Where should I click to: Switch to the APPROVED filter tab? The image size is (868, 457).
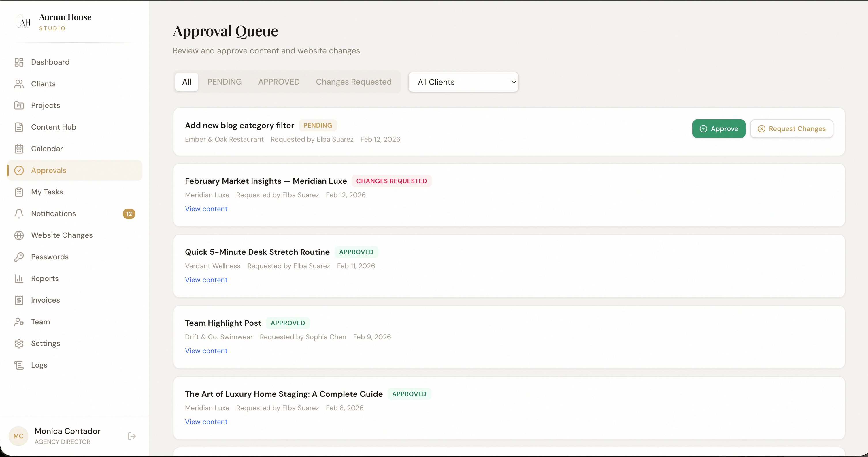pos(279,82)
